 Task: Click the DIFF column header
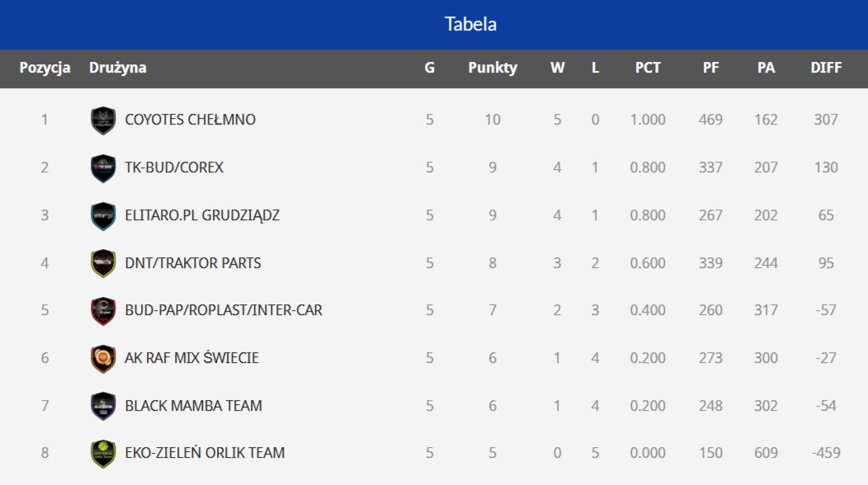click(826, 68)
